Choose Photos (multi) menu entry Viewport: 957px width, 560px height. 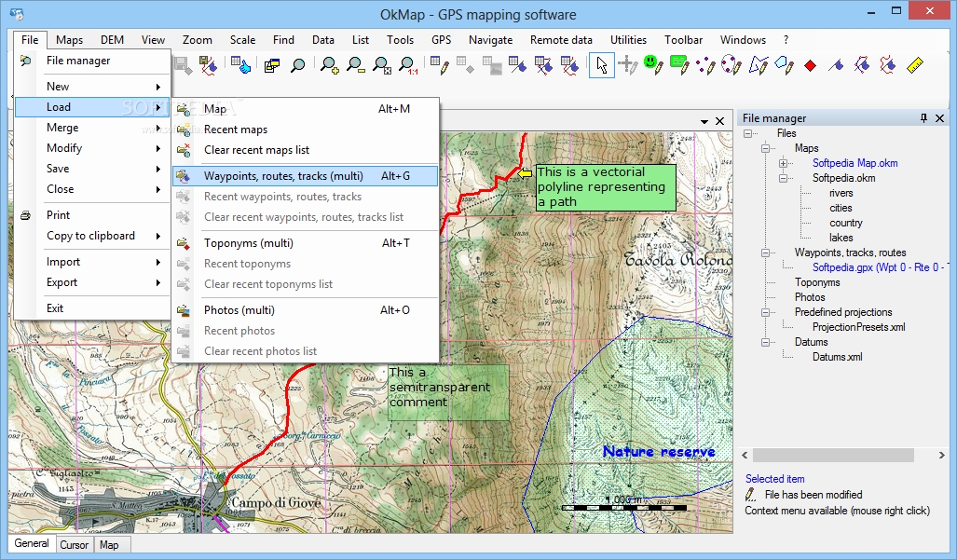point(305,310)
